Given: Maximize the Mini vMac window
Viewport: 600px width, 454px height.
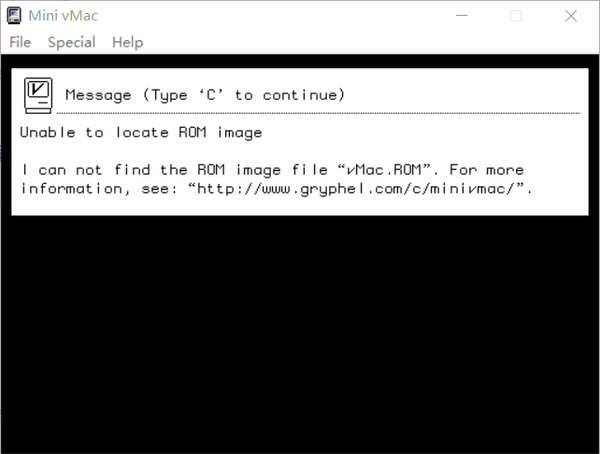Looking at the screenshot, I should pyautogui.click(x=516, y=15).
